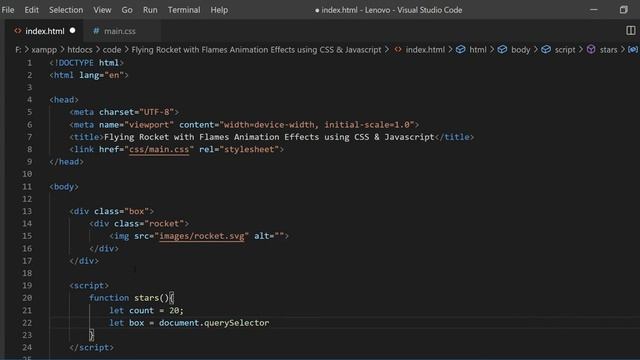Click the script symbol cube icon in breadcrumb
The width and height of the screenshot is (640, 360).
click(x=546, y=49)
